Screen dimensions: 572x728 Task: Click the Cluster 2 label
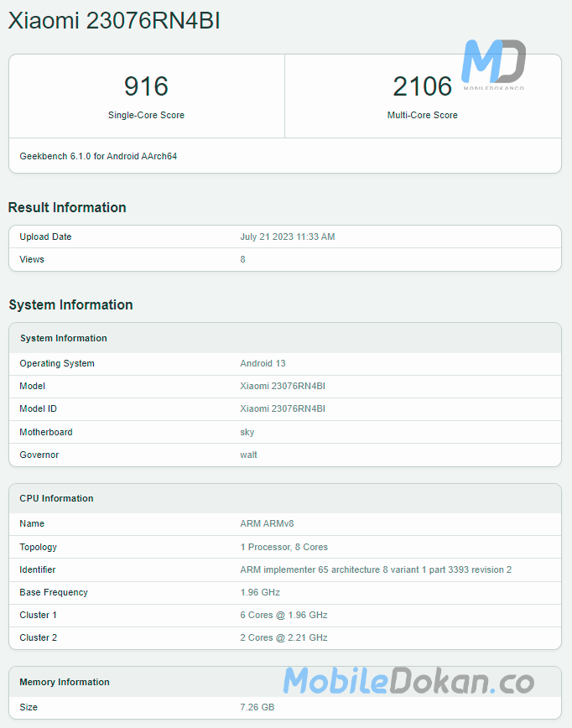[x=38, y=638]
